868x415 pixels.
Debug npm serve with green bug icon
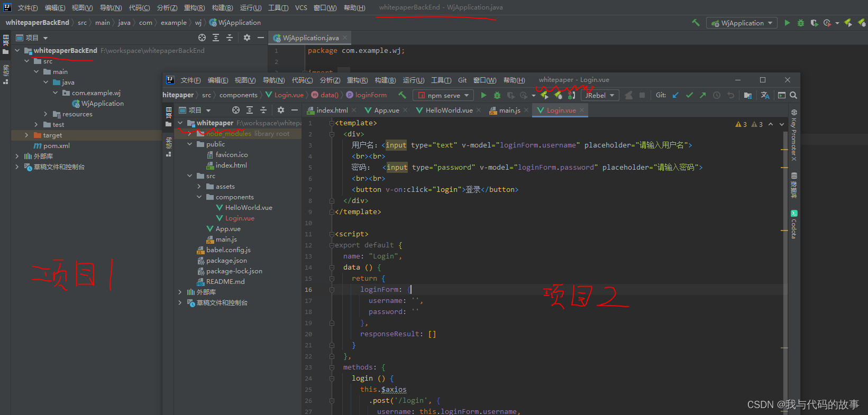[x=497, y=95]
